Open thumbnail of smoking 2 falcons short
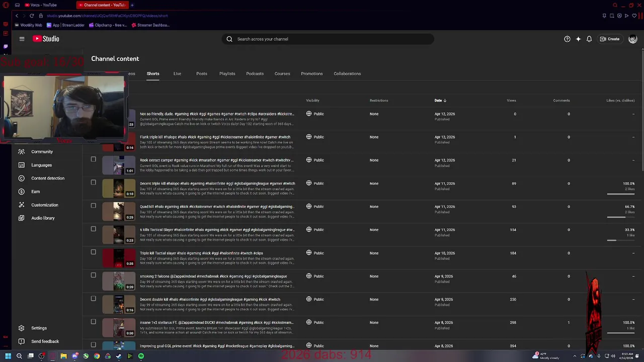 point(119,281)
